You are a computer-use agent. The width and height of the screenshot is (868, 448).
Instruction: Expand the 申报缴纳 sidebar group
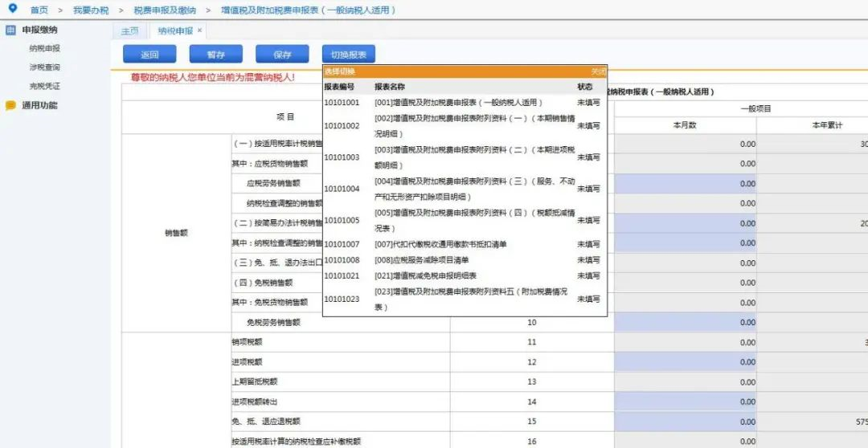39,30
